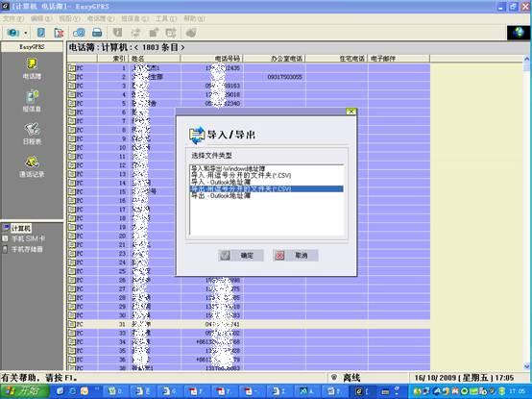Open the 电话簿 menu in menu bar

pyautogui.click(x=101, y=18)
